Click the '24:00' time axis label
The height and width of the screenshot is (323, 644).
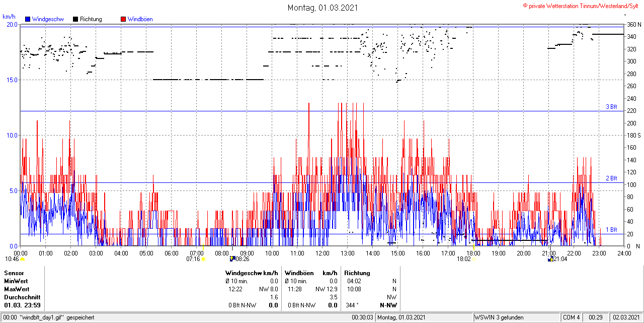point(624,253)
